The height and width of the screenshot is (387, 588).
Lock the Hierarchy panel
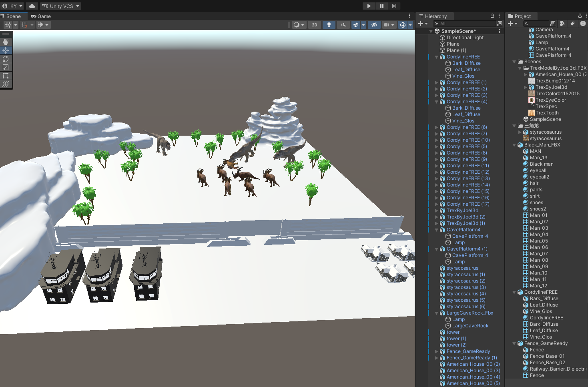492,16
